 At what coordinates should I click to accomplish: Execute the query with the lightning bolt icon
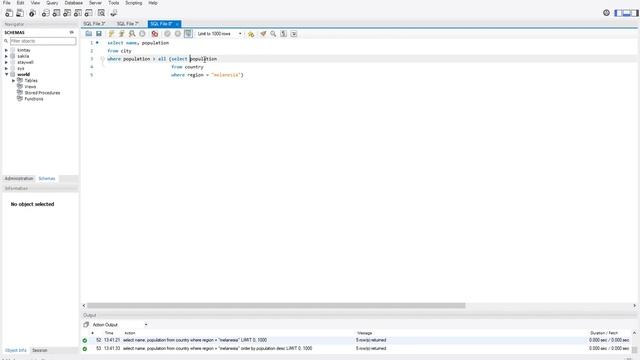pyautogui.click(x=111, y=34)
